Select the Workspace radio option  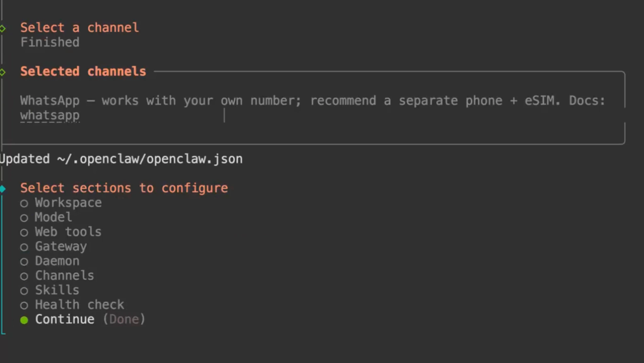(x=24, y=203)
